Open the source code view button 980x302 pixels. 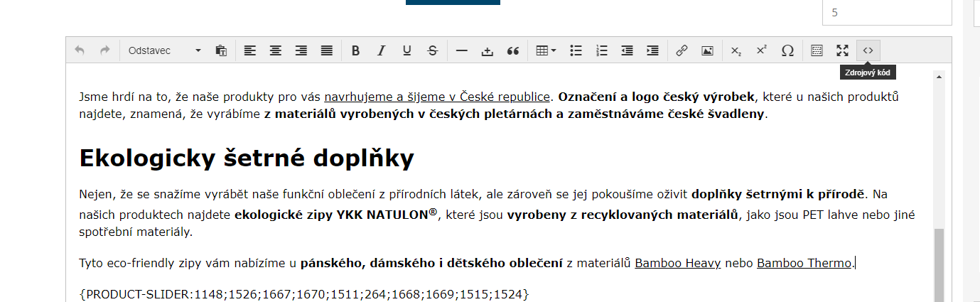(868, 50)
